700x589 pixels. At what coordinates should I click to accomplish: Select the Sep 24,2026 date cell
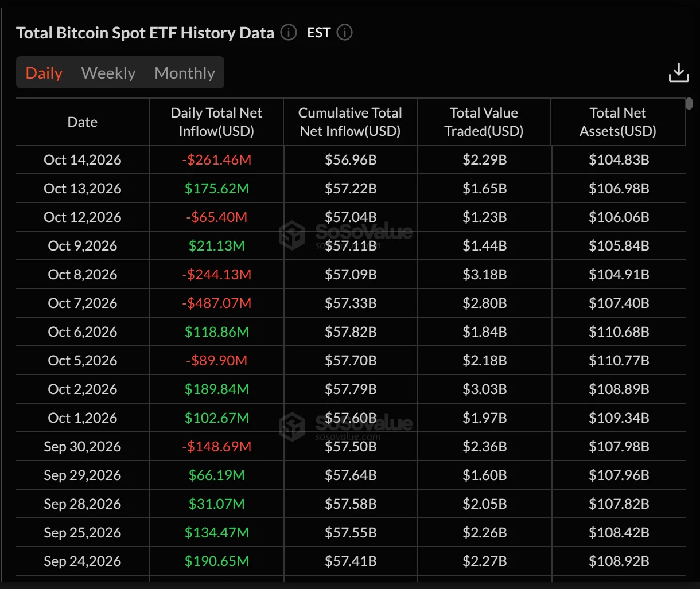click(x=83, y=561)
